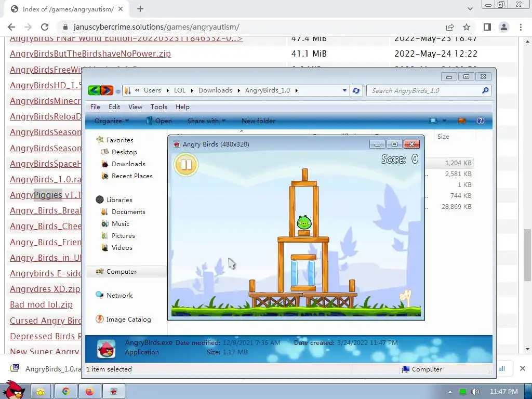Viewport: 532px width, 399px height.
Task: Click the AngryBirds.exe icon in details pane
Action: (x=106, y=349)
